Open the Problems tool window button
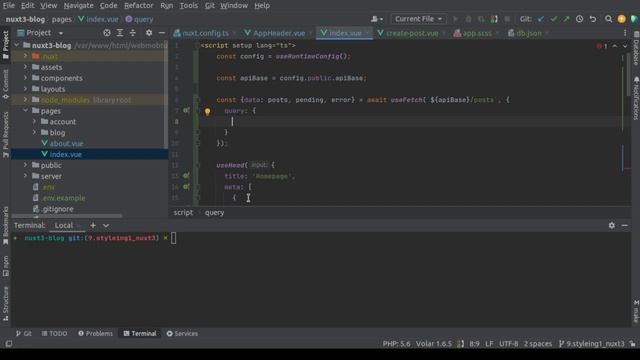640x360 pixels. (x=95, y=333)
